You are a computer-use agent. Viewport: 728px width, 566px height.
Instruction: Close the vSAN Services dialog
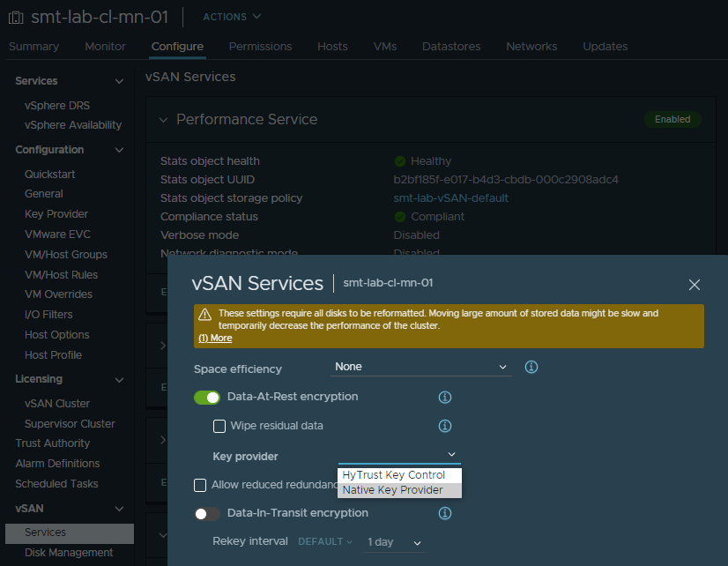(694, 285)
